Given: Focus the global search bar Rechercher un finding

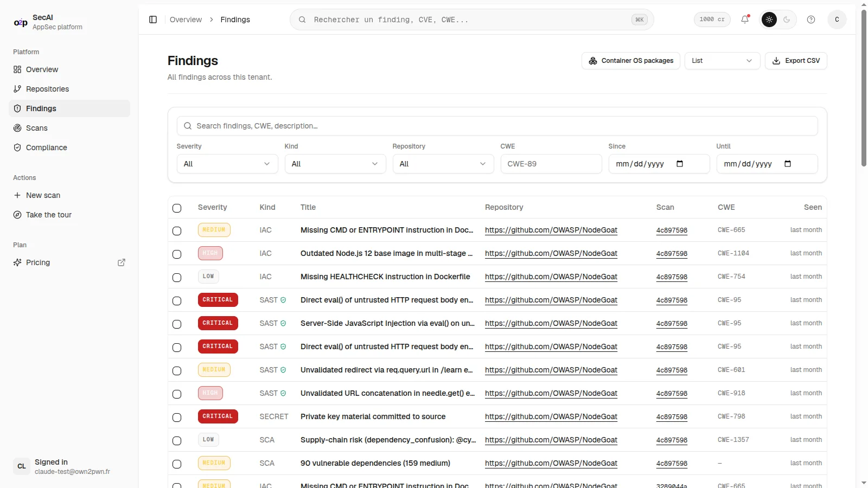Looking at the screenshot, I should coord(471,20).
